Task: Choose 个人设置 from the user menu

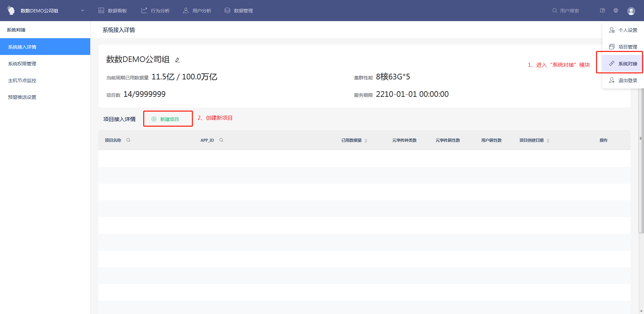Action: [x=623, y=30]
